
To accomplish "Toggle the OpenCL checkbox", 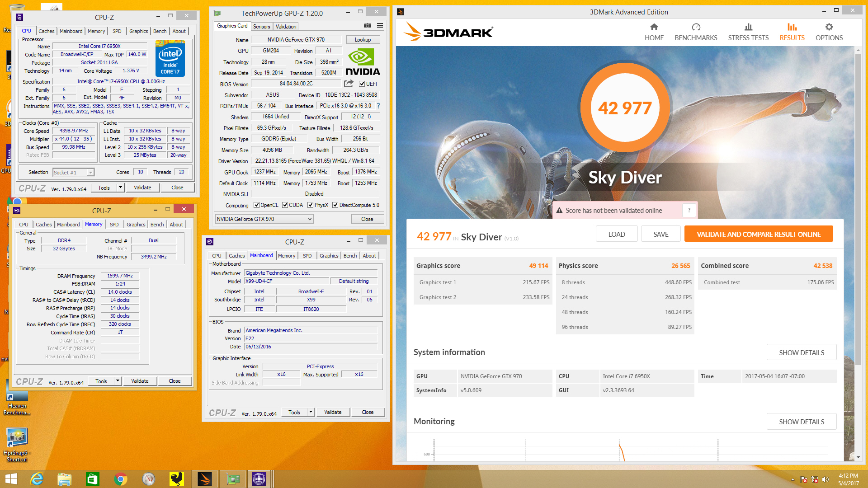I will (x=256, y=205).
